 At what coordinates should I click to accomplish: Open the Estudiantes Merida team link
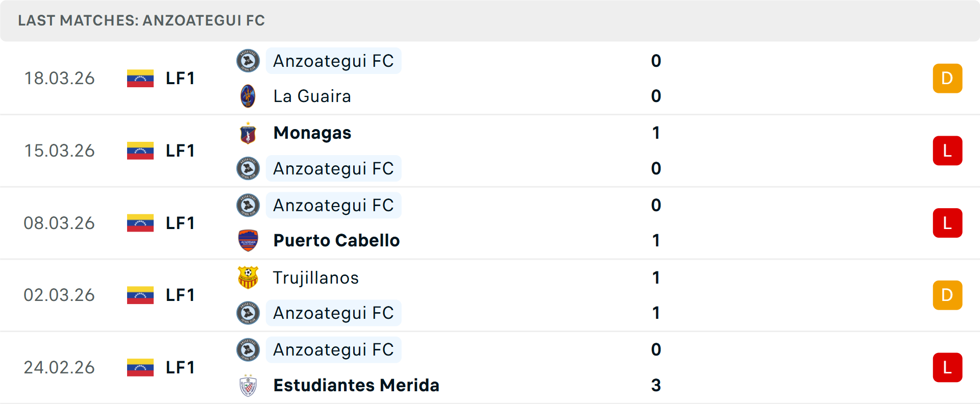point(356,385)
